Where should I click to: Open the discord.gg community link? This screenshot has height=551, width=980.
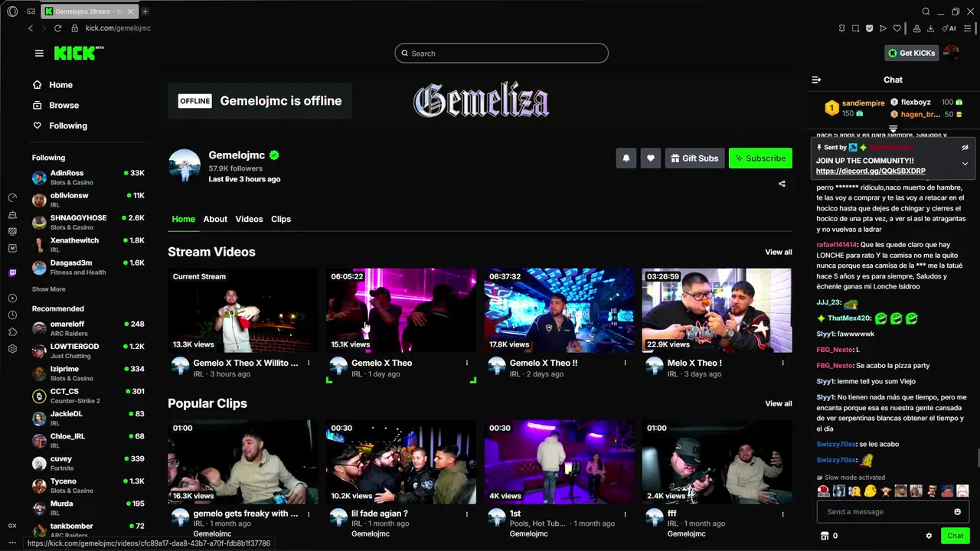(x=871, y=171)
